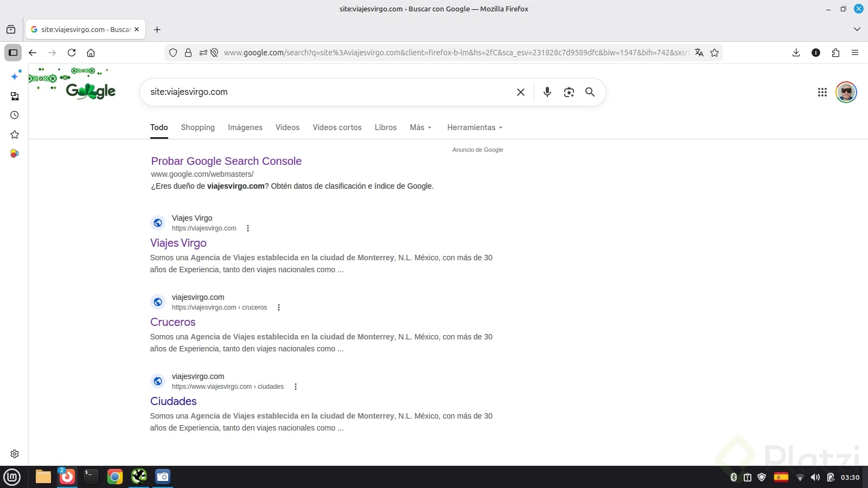Search by image with Google Lens
Image resolution: width=868 pixels, height=488 pixels.
click(569, 92)
